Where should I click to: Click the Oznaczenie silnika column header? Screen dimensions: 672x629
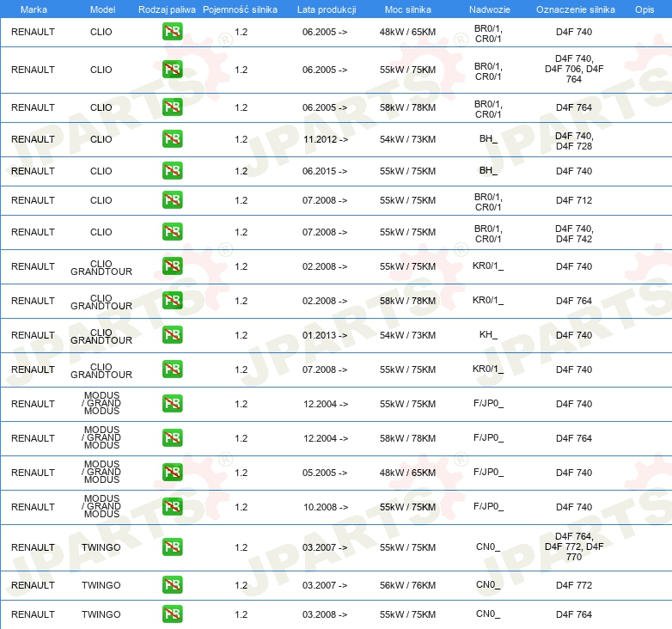(x=575, y=9)
